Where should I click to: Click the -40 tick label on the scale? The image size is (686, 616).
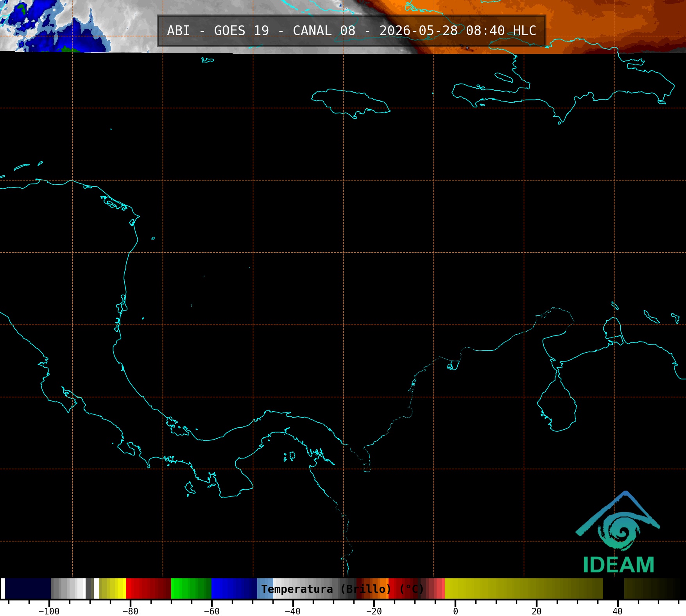click(x=293, y=611)
